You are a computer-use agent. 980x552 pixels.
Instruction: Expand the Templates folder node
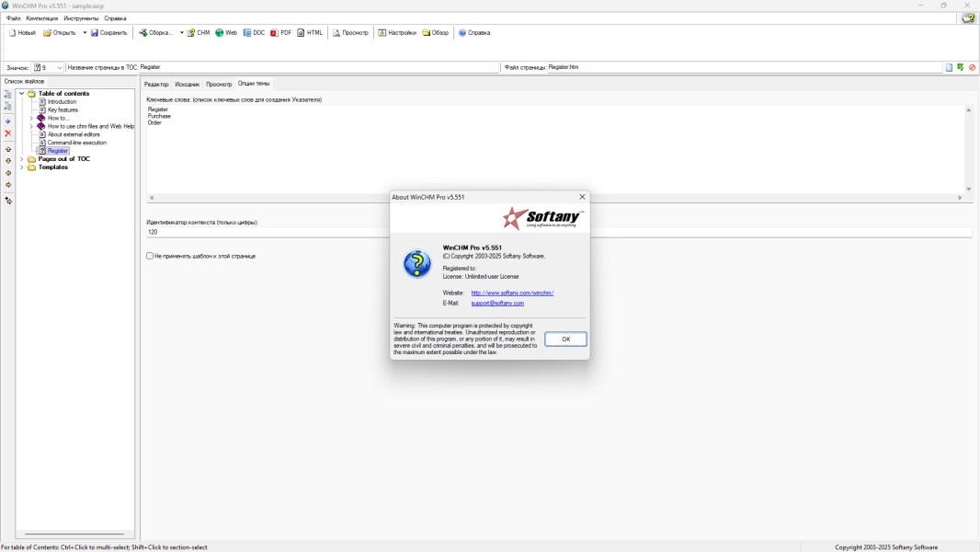click(22, 167)
